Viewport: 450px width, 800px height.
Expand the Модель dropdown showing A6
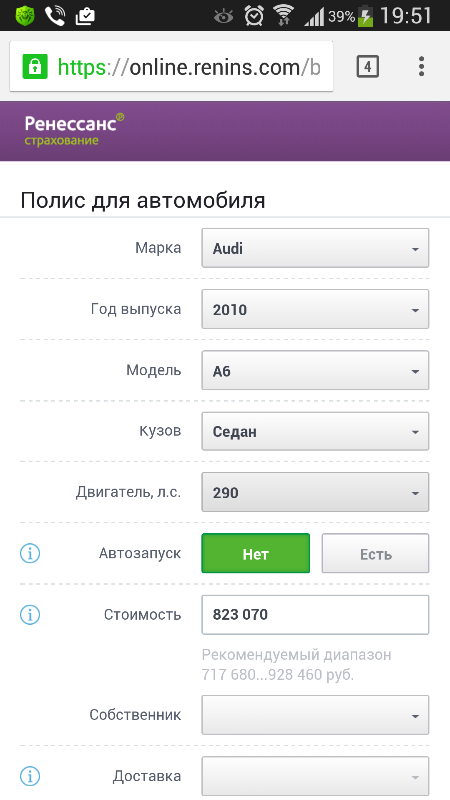[x=315, y=370]
